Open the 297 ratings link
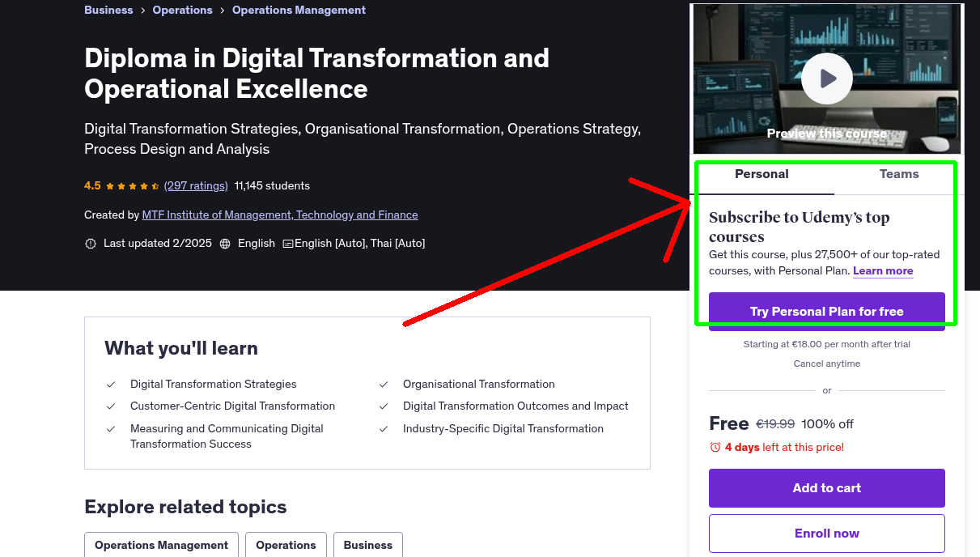Screen dimensions: 980x557 (196, 185)
